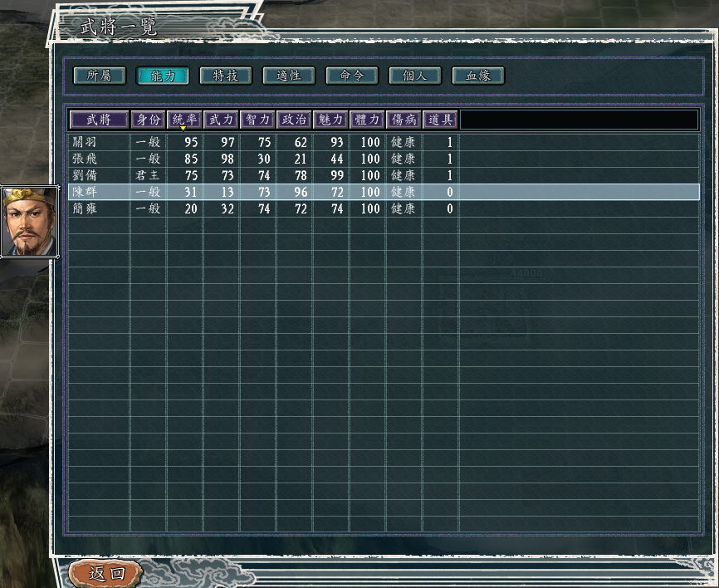The image size is (719, 588).
Task: Select the 張飛 row
Action: [384, 159]
